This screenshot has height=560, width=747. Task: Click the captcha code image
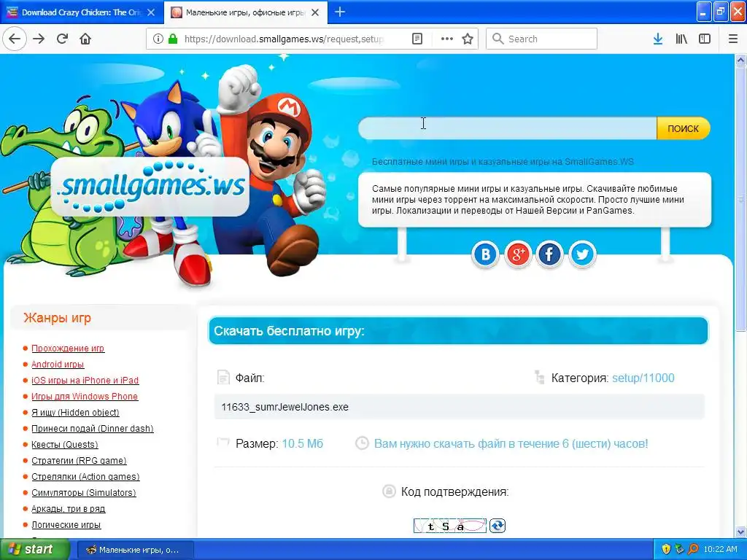449,526
